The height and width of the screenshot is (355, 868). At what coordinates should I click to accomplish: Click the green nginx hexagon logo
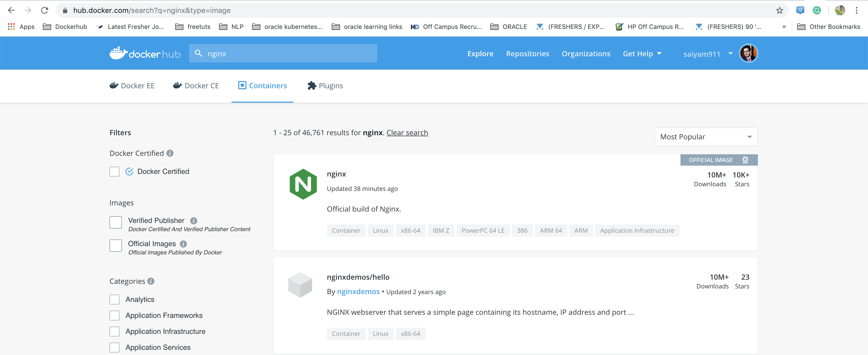303,184
